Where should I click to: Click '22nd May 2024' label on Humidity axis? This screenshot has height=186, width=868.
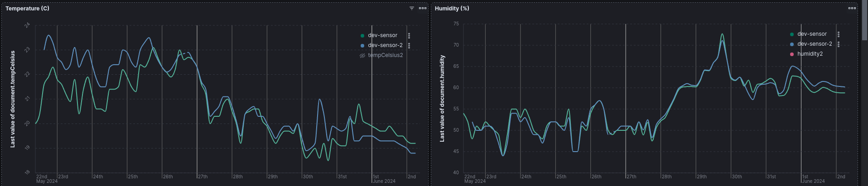(475, 179)
